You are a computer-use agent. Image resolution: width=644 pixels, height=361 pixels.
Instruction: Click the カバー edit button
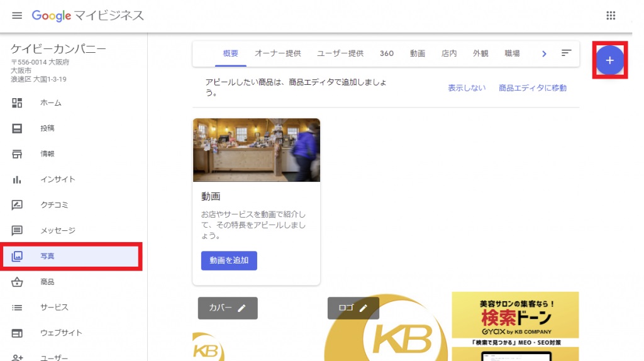[x=228, y=308]
